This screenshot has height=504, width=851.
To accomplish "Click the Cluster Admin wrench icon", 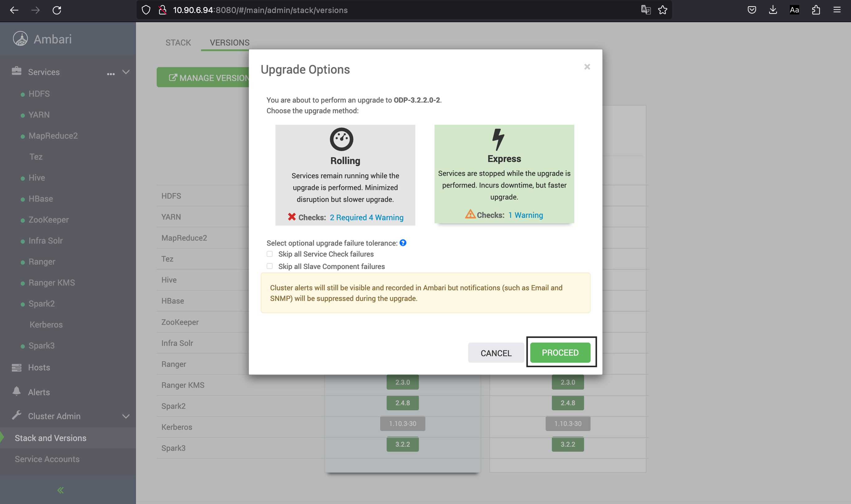I will click(x=16, y=415).
